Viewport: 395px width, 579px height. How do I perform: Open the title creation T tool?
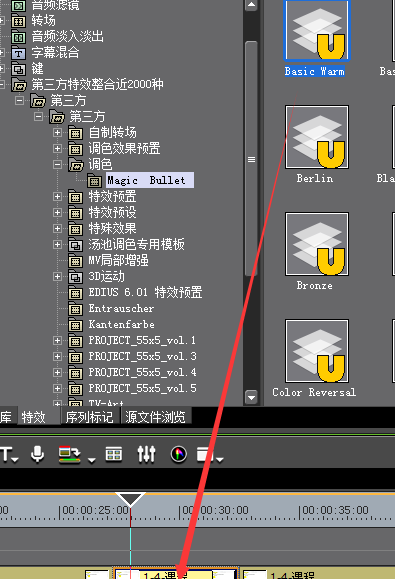pos(7,454)
